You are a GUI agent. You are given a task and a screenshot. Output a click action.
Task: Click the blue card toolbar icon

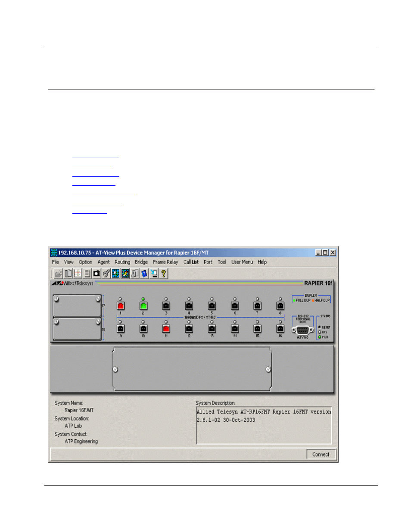pos(144,274)
